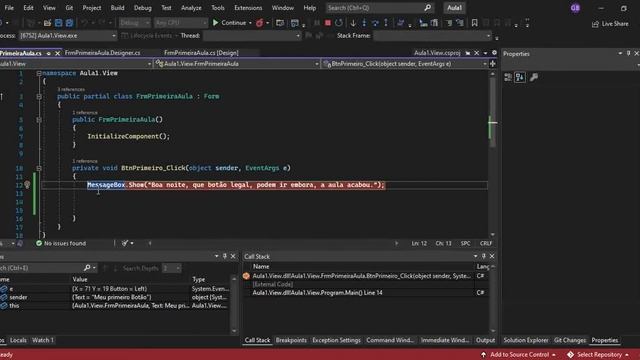Click the Live Share button label
Screen dimensions: 640x360
pos(615,24)
